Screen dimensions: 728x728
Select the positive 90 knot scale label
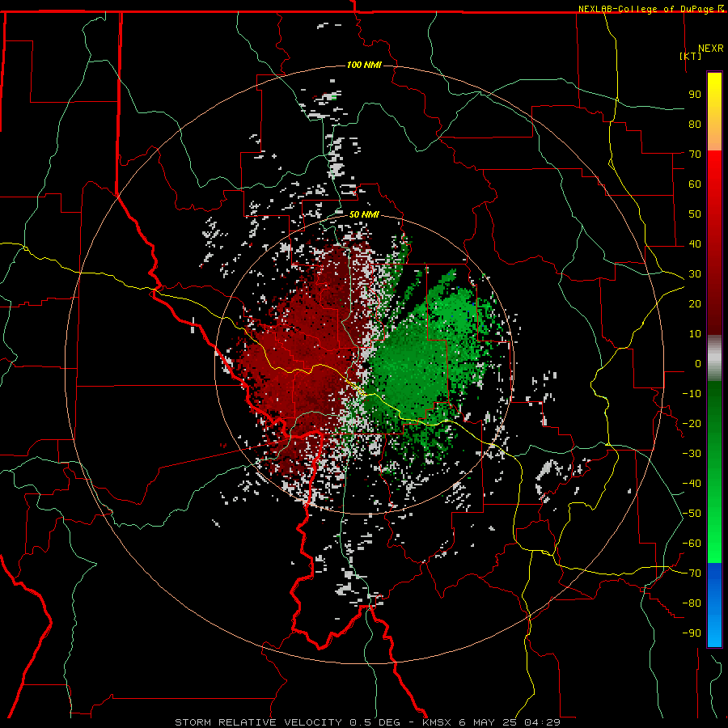(695, 95)
